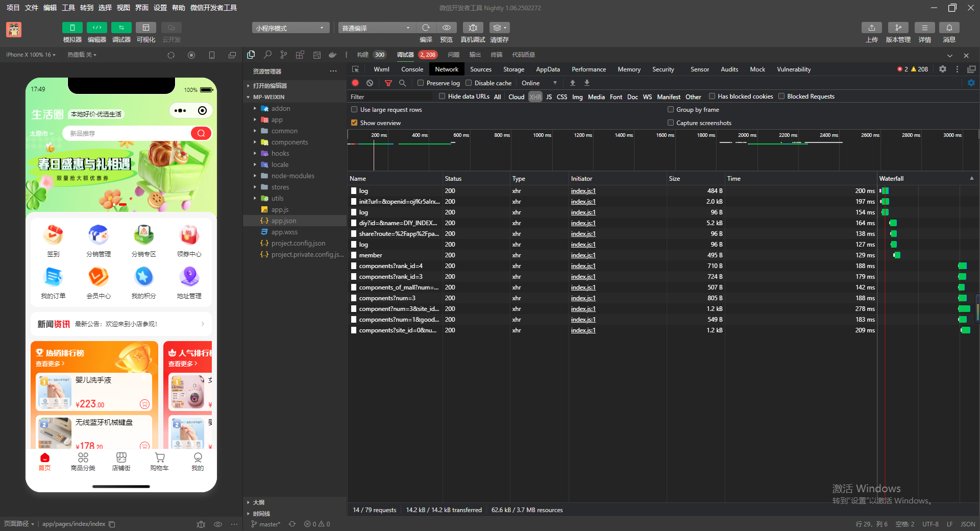Open the Online throttling dropdown
This screenshot has width=980, height=531.
point(539,83)
